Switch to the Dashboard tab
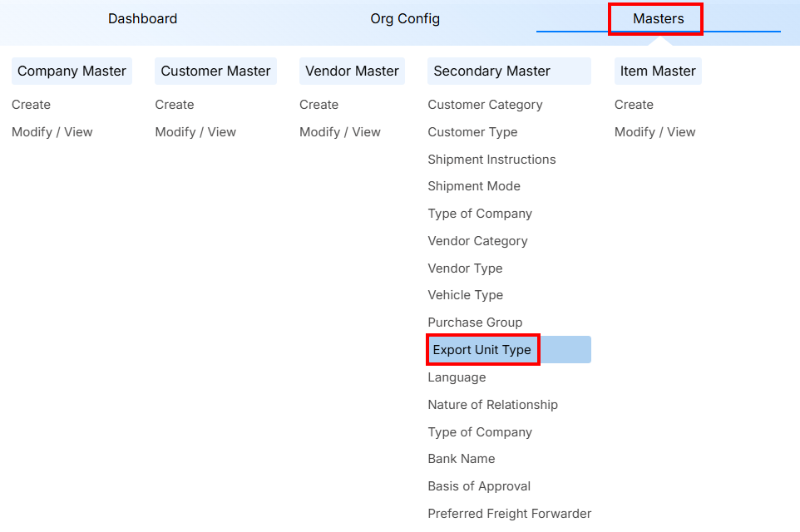Screen dimensions: 800x532 142,18
